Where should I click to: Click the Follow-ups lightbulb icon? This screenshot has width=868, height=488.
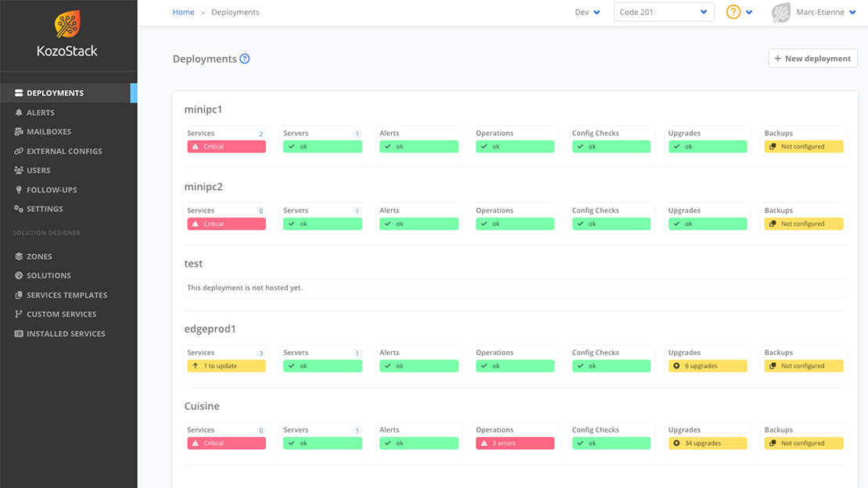pos(19,189)
